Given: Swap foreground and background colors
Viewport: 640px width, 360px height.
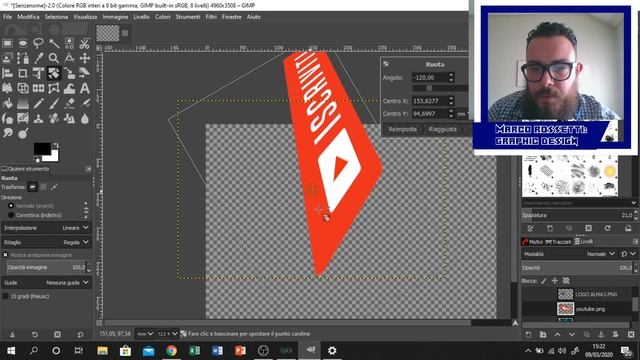Looking at the screenshot, I should [56, 145].
